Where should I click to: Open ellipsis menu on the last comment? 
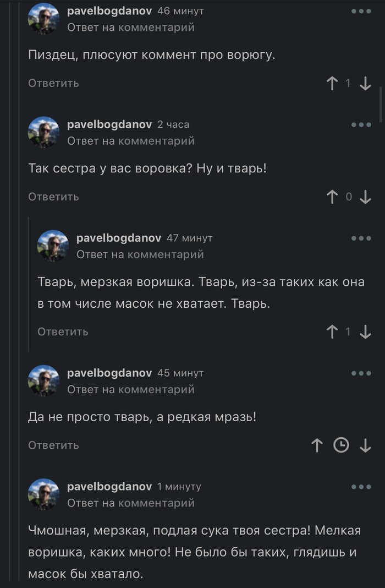tap(361, 486)
